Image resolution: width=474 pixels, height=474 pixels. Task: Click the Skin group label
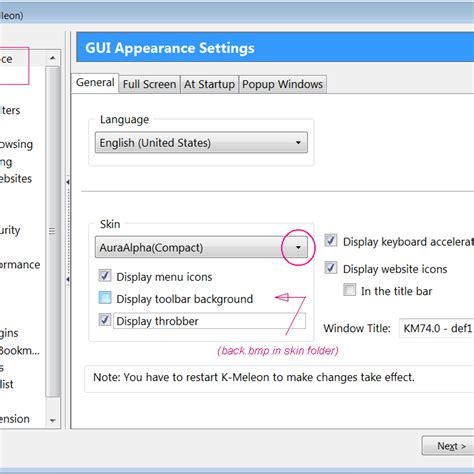coord(110,224)
